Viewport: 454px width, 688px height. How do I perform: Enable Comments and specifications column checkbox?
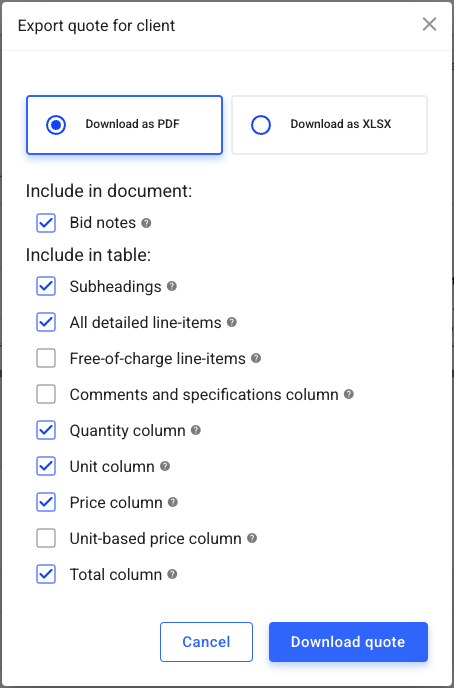click(46, 394)
